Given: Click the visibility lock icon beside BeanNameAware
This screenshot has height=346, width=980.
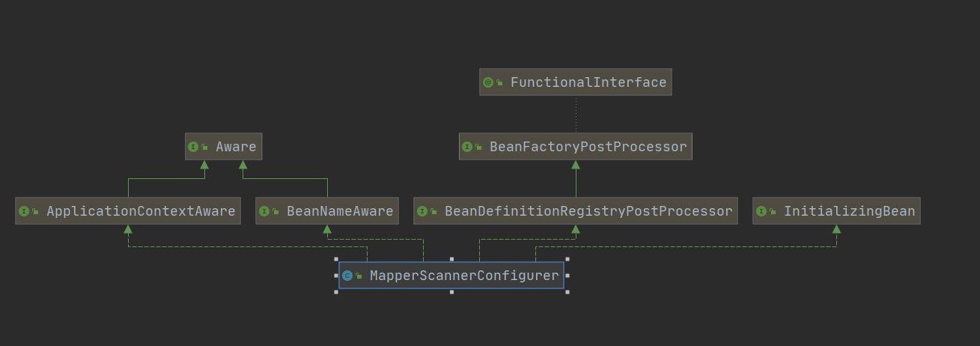Looking at the screenshot, I should coord(276,211).
